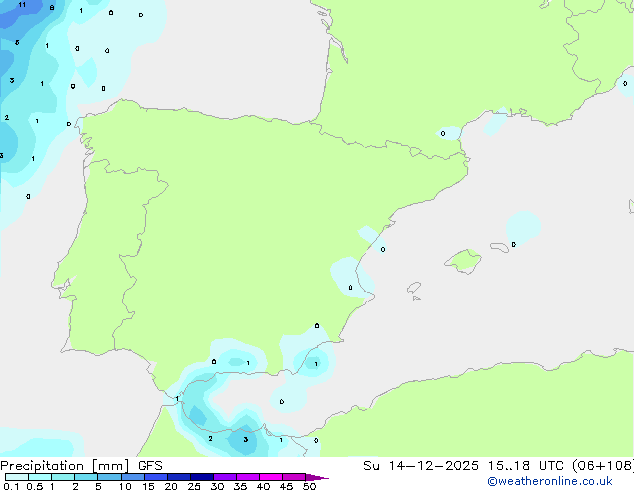Viewport: 634px width, 490px height.
Task: Pick the 10–15 mm legend color swatch
Action: click(x=132, y=477)
